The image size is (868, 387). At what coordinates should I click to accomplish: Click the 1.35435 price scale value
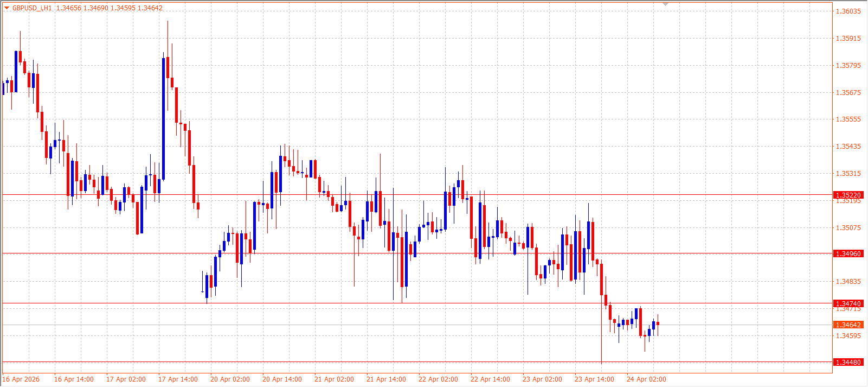coord(848,147)
